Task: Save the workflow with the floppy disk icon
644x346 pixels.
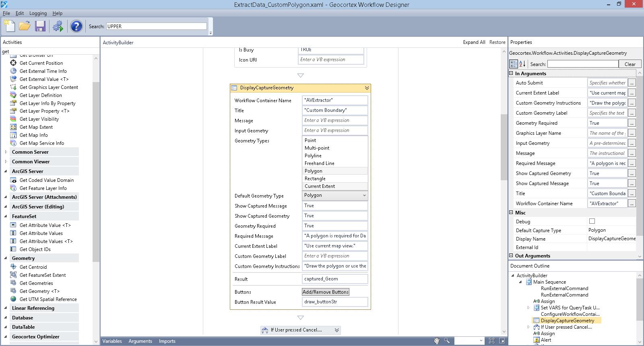Action: coord(40,26)
